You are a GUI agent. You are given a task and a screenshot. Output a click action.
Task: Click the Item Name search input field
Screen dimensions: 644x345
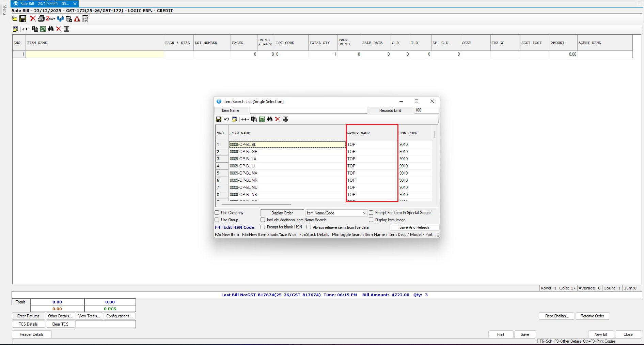click(x=309, y=110)
